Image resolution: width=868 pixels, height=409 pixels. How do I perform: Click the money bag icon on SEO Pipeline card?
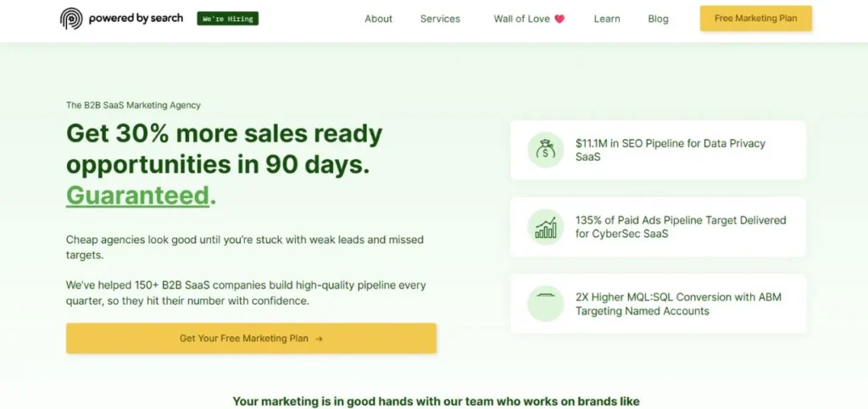(545, 150)
